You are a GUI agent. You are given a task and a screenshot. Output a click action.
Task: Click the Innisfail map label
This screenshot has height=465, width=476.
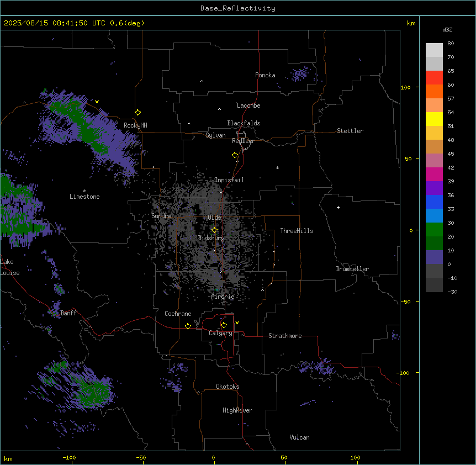pyautogui.click(x=229, y=180)
